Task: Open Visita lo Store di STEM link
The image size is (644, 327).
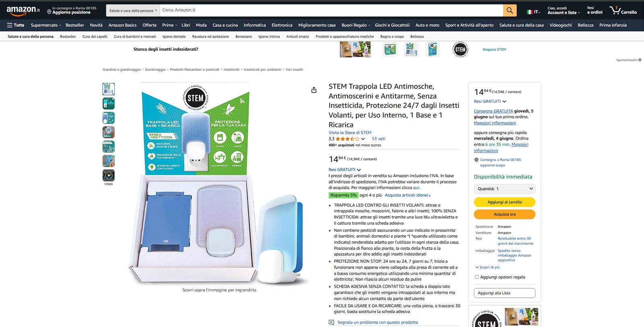Action: point(350,132)
